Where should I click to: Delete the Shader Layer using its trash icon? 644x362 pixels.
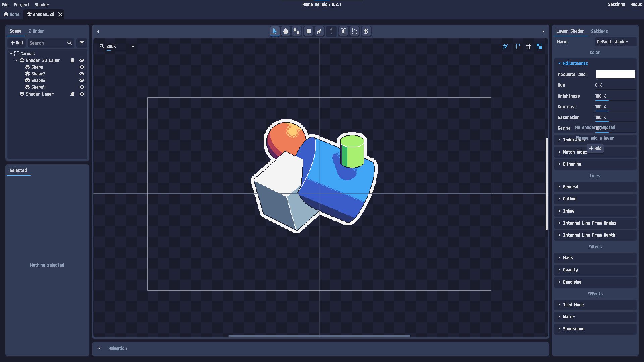pyautogui.click(x=72, y=94)
